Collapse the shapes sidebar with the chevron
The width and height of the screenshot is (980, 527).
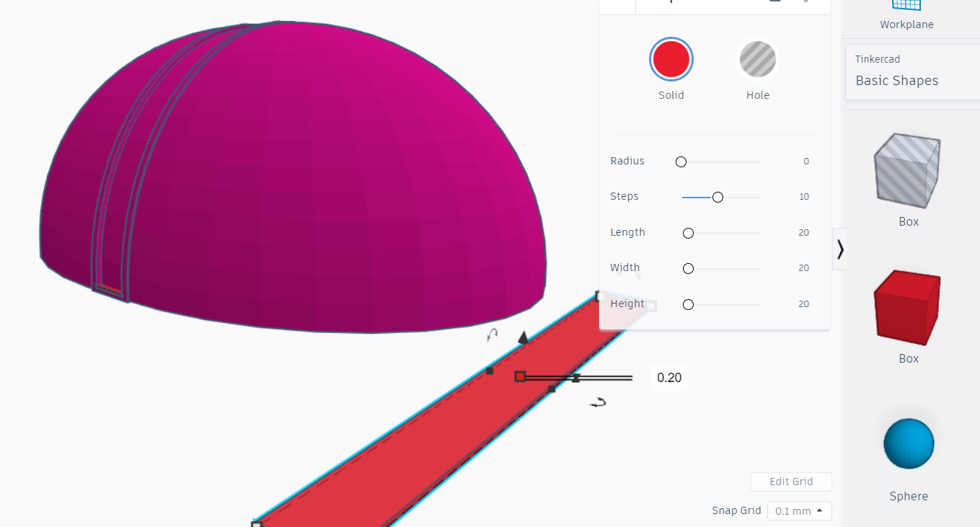pos(839,249)
